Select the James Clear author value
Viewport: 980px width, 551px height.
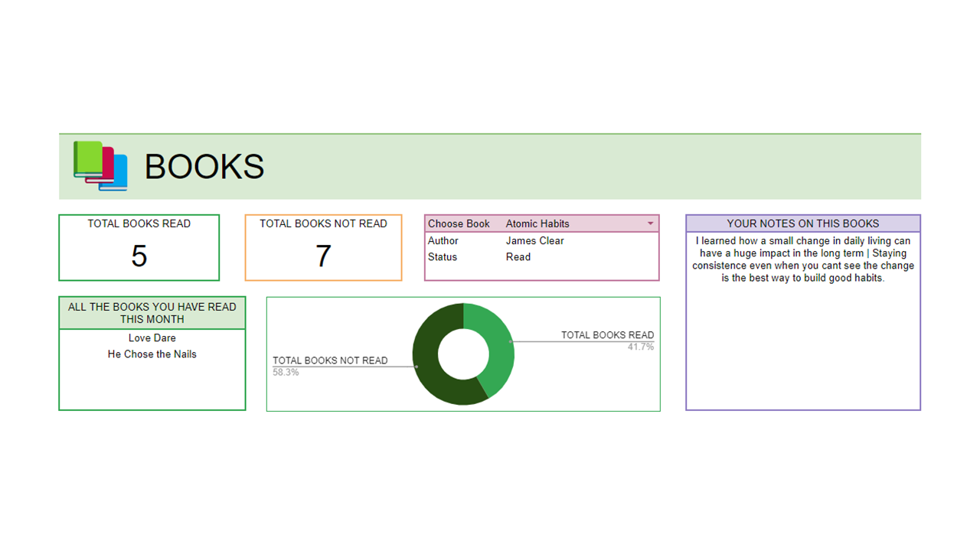click(534, 240)
